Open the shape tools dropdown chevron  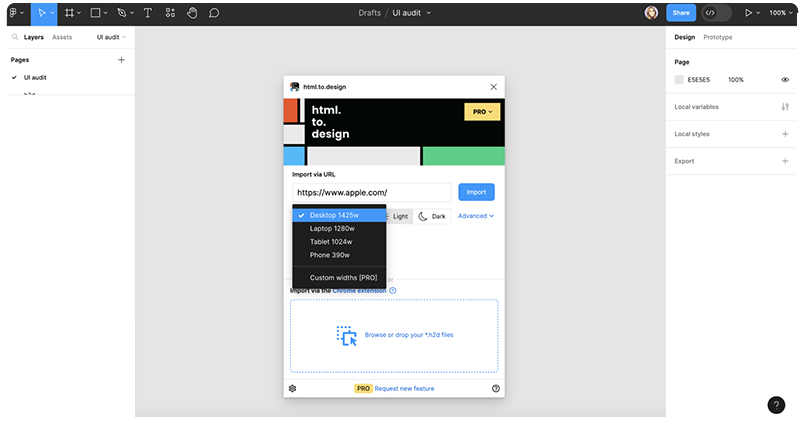click(106, 13)
